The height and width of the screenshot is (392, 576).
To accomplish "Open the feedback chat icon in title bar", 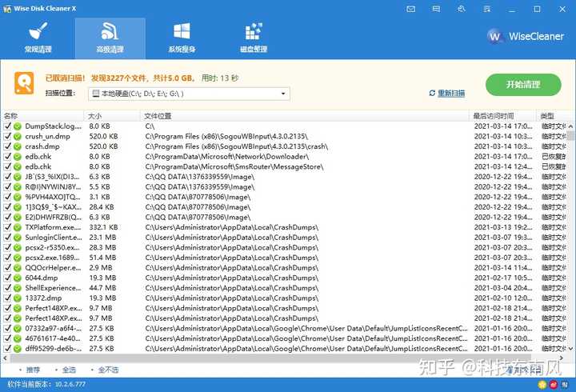I will (436, 9).
